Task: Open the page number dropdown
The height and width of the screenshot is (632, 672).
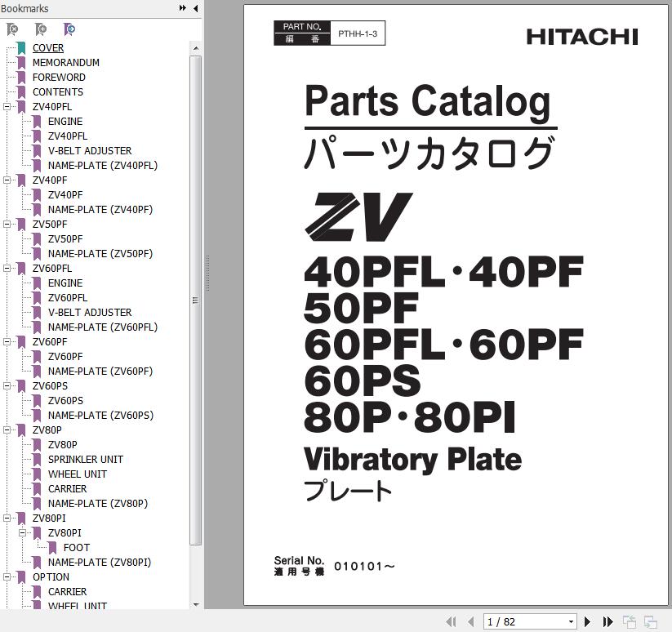Action: 571,621
